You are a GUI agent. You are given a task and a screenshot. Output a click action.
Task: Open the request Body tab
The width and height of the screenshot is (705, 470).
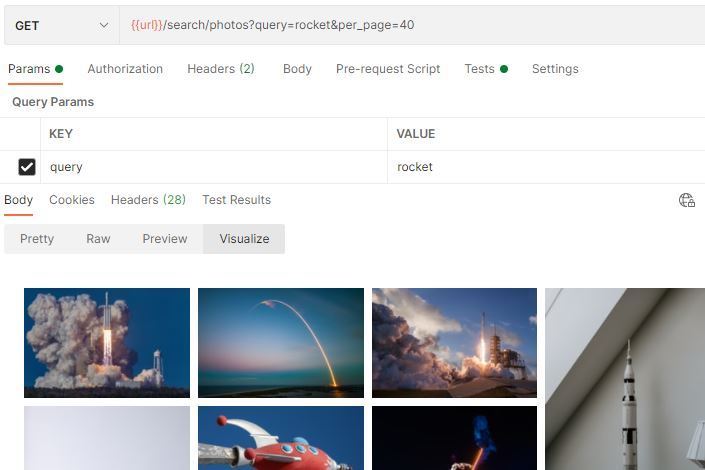[x=297, y=69]
